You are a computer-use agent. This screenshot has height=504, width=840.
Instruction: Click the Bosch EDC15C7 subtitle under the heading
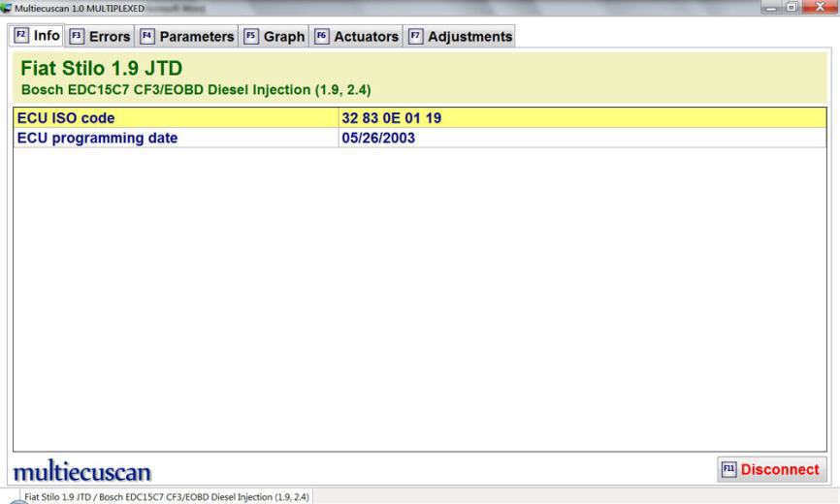click(x=195, y=90)
